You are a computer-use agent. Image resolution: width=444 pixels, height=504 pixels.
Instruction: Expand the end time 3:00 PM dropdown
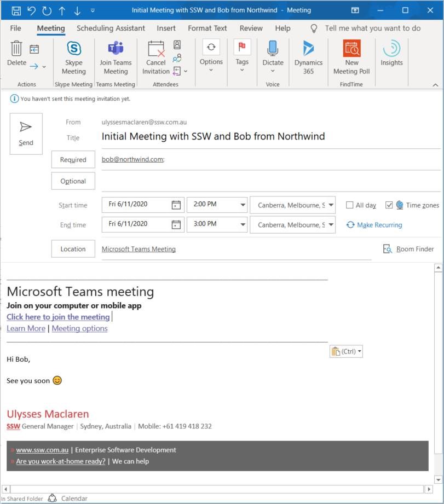pyautogui.click(x=243, y=225)
